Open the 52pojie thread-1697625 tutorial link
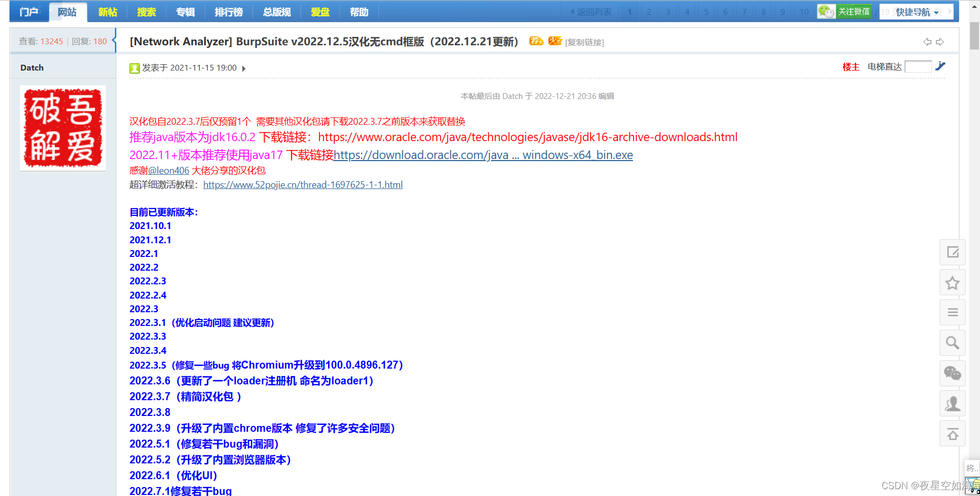 click(303, 185)
